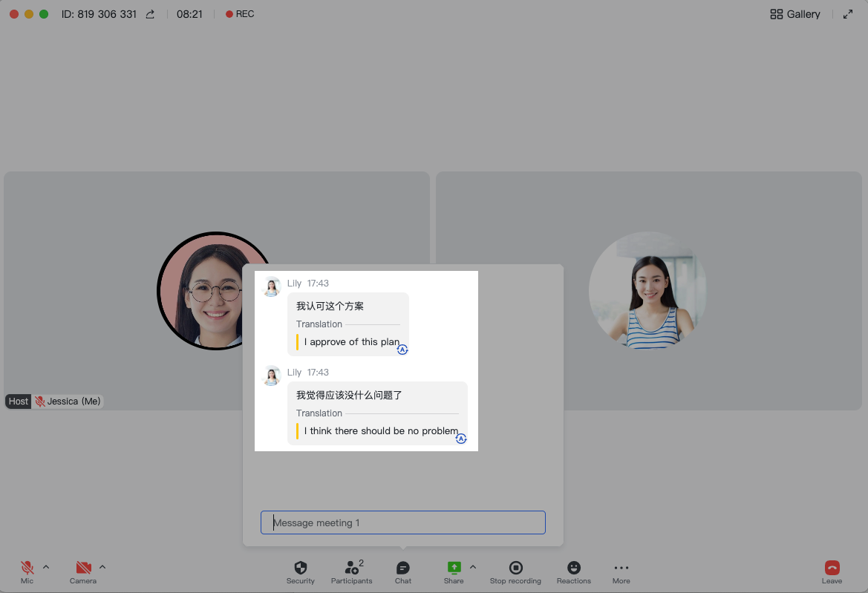Viewport: 868px width, 593px height.
Task: Toggle fullscreen mode from the title bar
Action: point(848,13)
